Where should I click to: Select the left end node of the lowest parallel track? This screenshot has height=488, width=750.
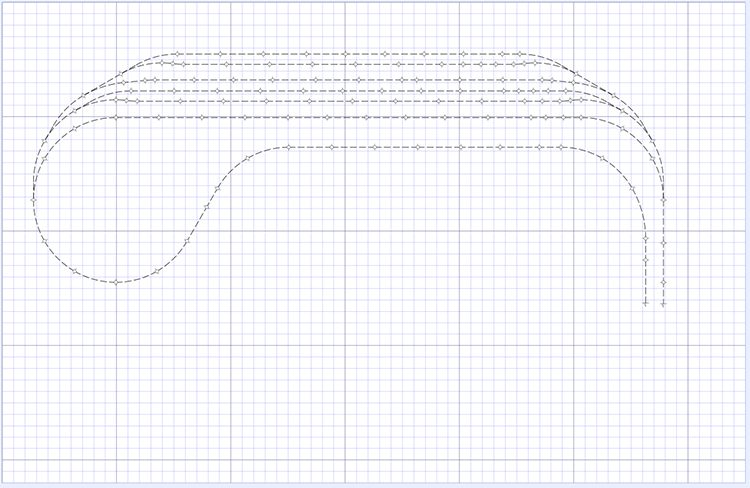[x=116, y=118]
